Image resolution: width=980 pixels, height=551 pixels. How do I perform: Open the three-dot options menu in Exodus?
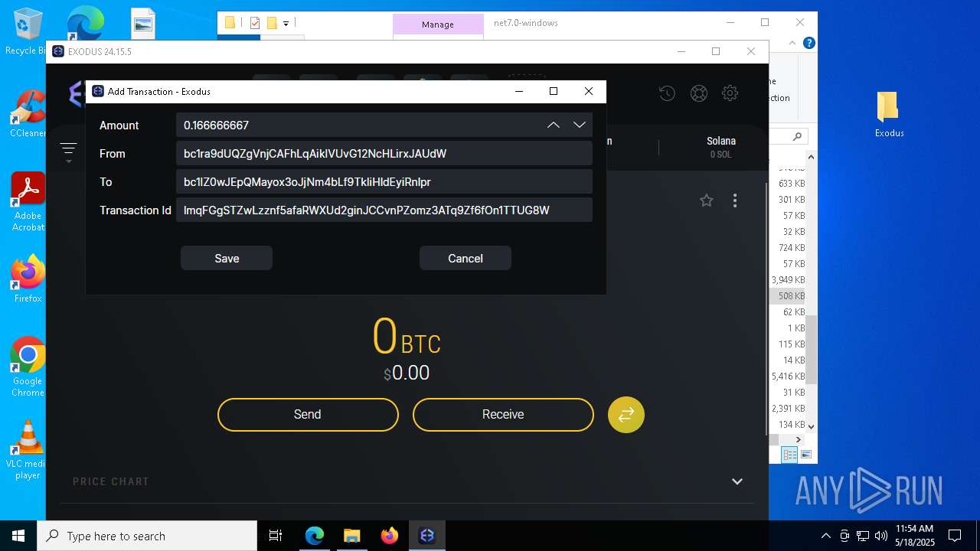tap(735, 201)
